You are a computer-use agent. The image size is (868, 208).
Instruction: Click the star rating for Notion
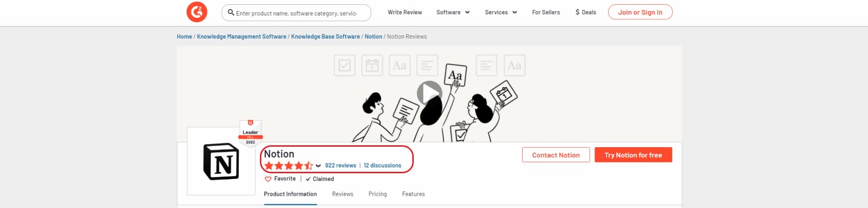(x=288, y=166)
